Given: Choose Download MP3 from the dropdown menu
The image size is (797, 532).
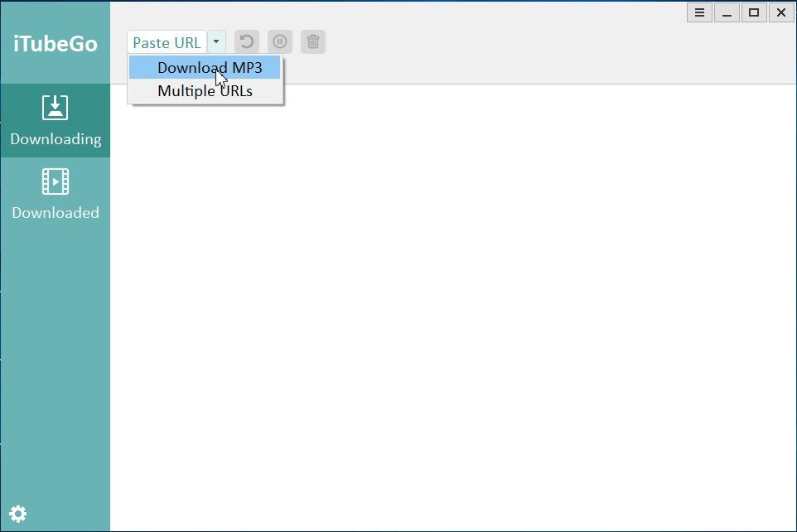Looking at the screenshot, I should 205,68.
